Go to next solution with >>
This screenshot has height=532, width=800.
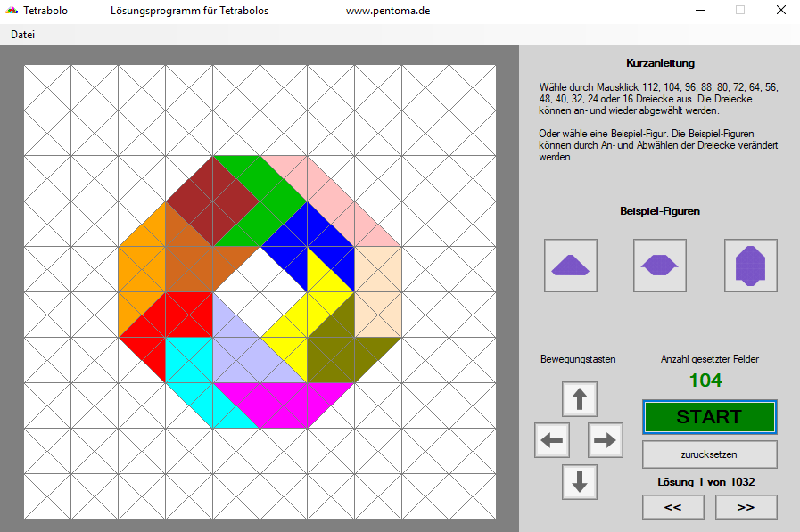point(746,507)
